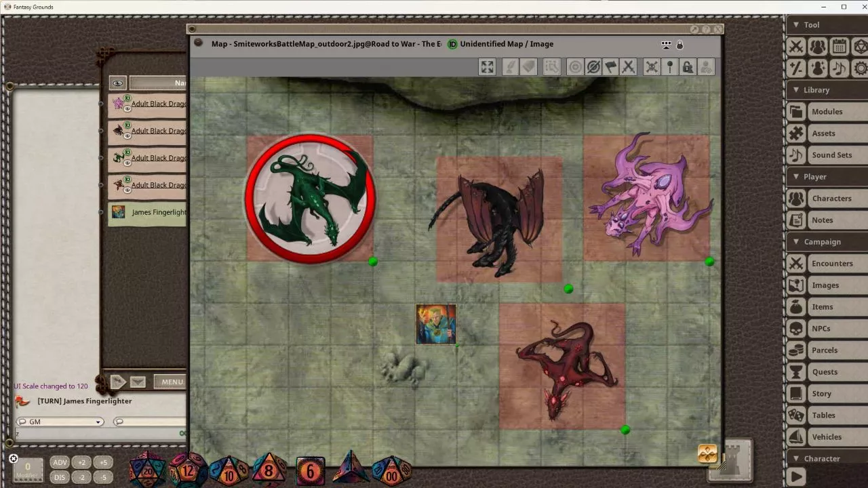868x488 pixels.
Task: Pick the d20 die
Action: click(147, 469)
